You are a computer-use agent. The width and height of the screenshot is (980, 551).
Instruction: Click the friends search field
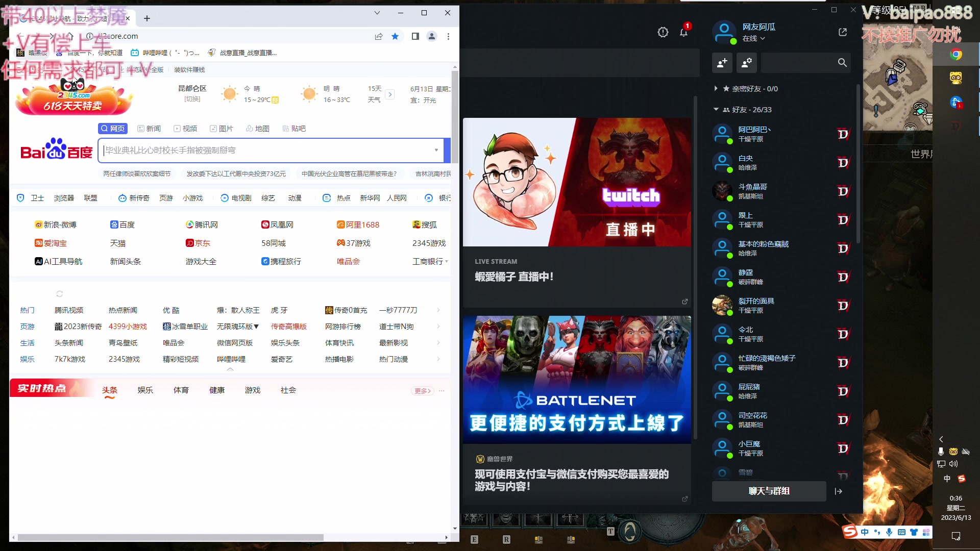point(805,63)
